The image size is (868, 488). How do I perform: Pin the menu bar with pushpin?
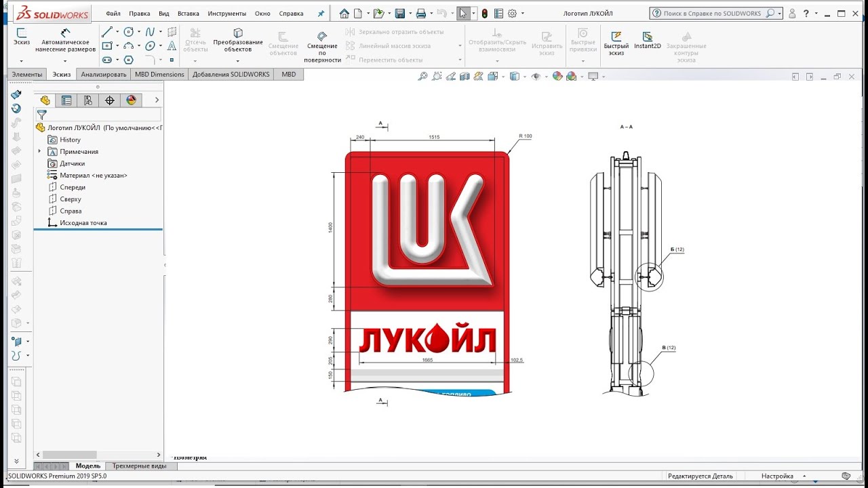point(321,13)
